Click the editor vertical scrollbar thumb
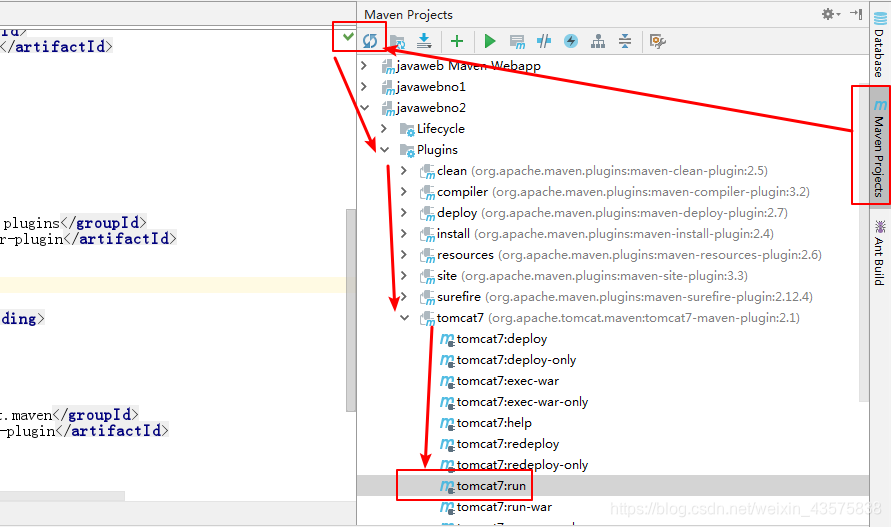The image size is (891, 527). tap(351, 310)
